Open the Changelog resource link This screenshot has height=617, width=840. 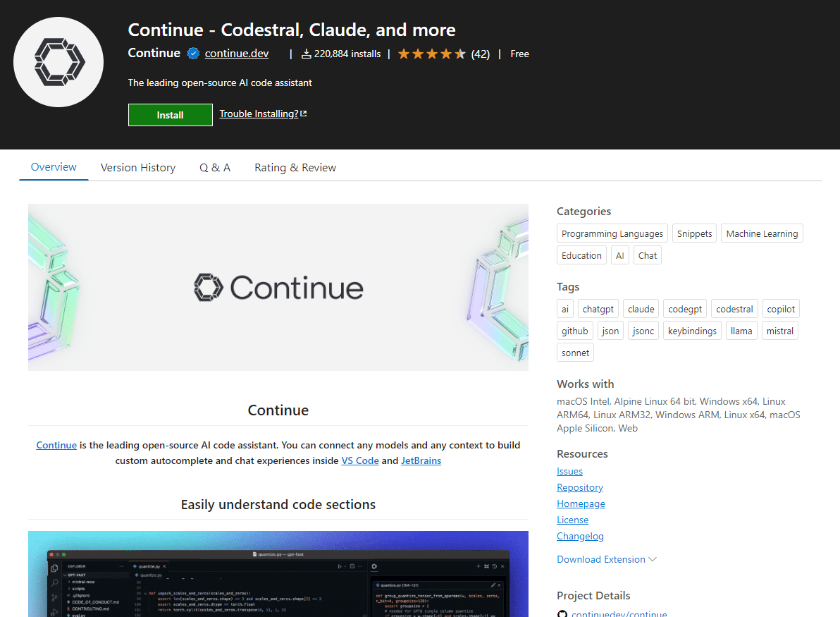click(x=580, y=536)
